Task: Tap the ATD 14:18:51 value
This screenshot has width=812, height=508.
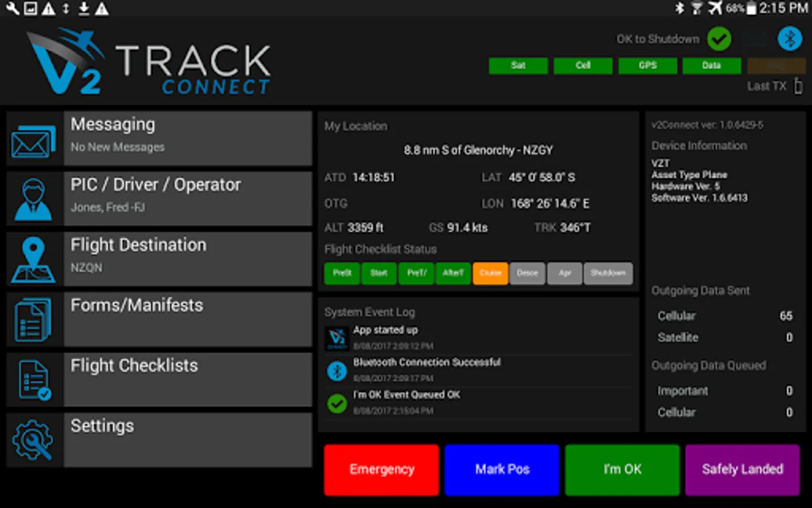Action: pos(373,177)
